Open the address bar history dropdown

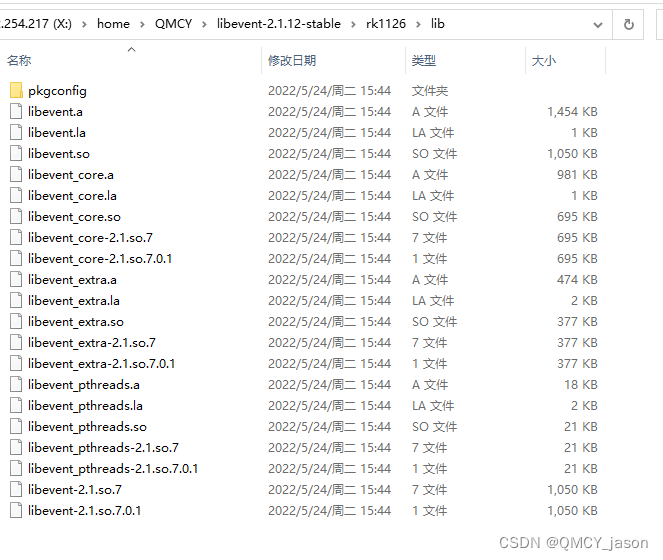coord(597,25)
